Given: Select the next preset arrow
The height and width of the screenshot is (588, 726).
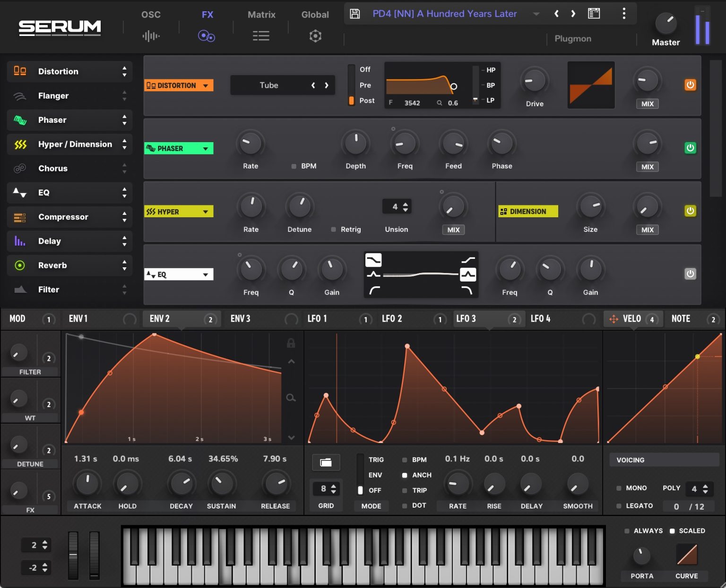Looking at the screenshot, I should tap(573, 14).
